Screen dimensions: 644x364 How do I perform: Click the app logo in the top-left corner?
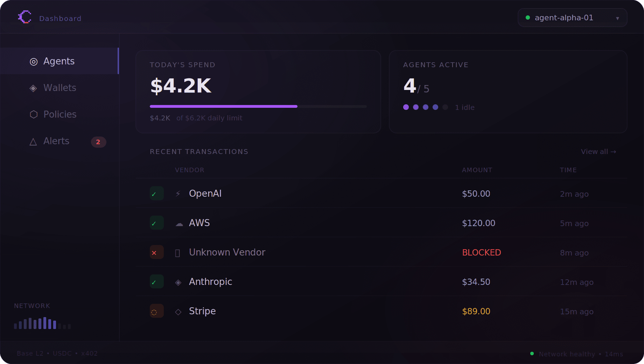[24, 17]
